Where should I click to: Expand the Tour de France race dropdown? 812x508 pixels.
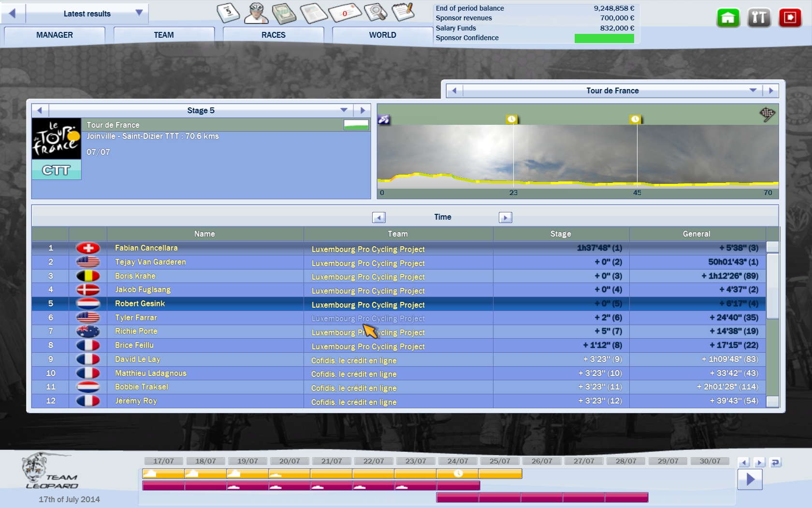[753, 90]
